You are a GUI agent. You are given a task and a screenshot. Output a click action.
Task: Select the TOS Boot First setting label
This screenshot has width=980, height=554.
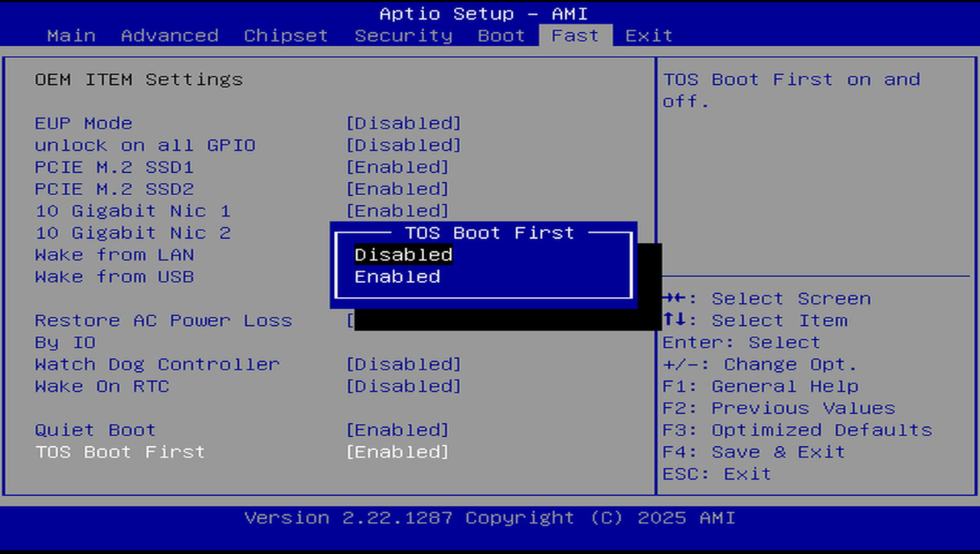point(120,452)
